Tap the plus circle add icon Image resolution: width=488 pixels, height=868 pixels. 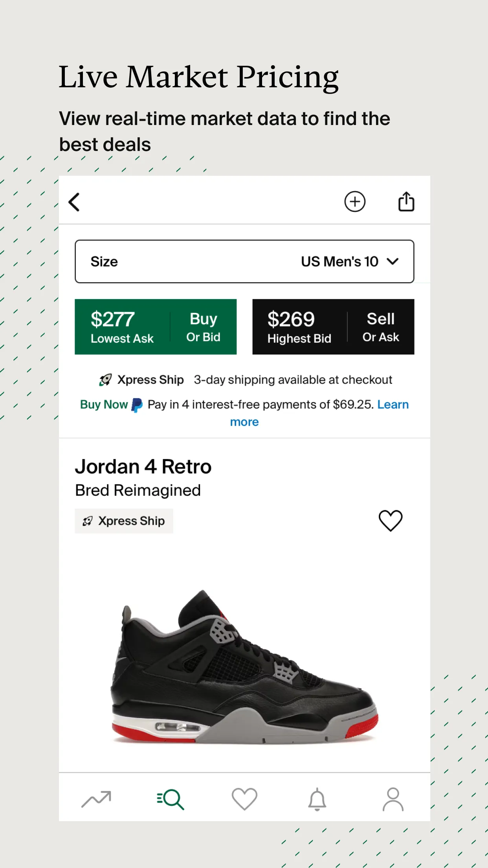tap(355, 202)
